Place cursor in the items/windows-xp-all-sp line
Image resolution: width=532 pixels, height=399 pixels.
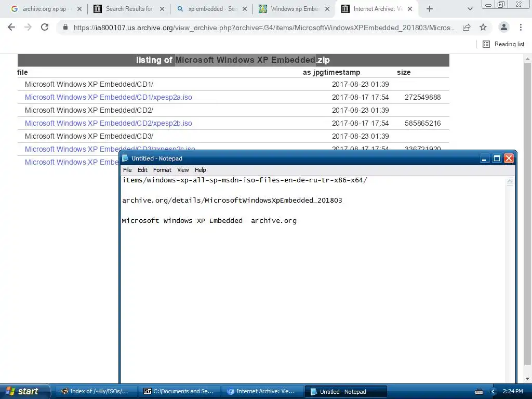(245, 180)
